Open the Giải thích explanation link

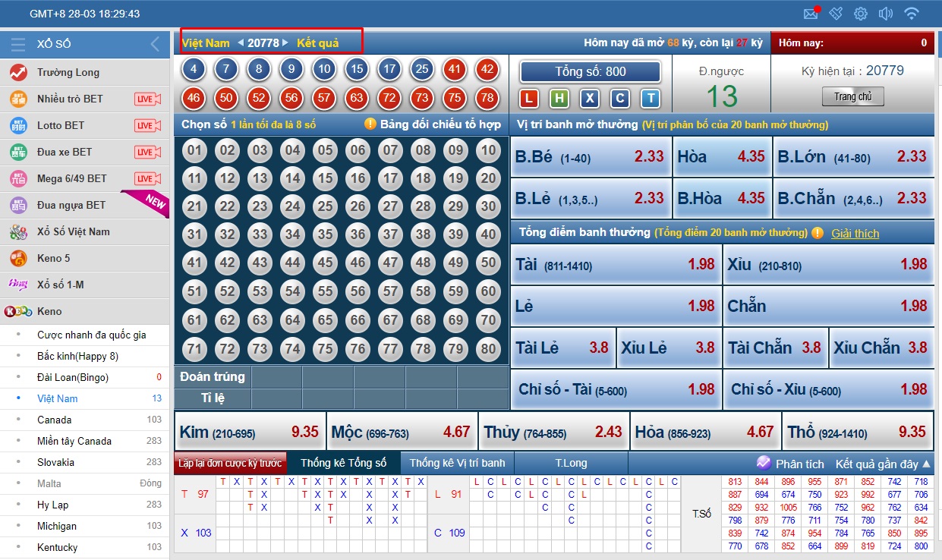855,234
